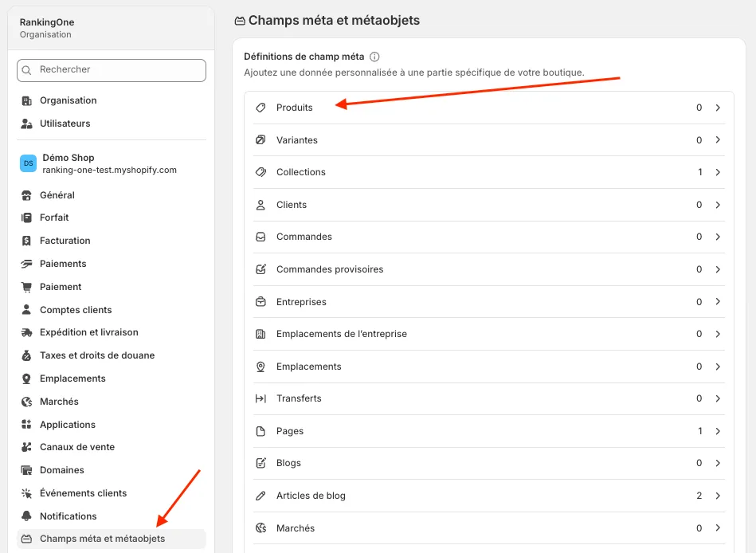Click the Produits tag icon
The width and height of the screenshot is (756, 553).
click(260, 108)
